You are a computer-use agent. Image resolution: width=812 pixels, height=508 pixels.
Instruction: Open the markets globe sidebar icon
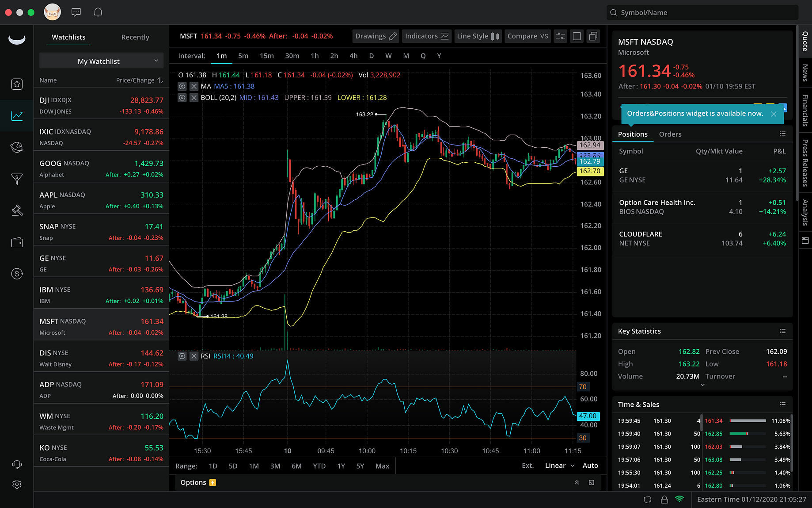(x=17, y=147)
